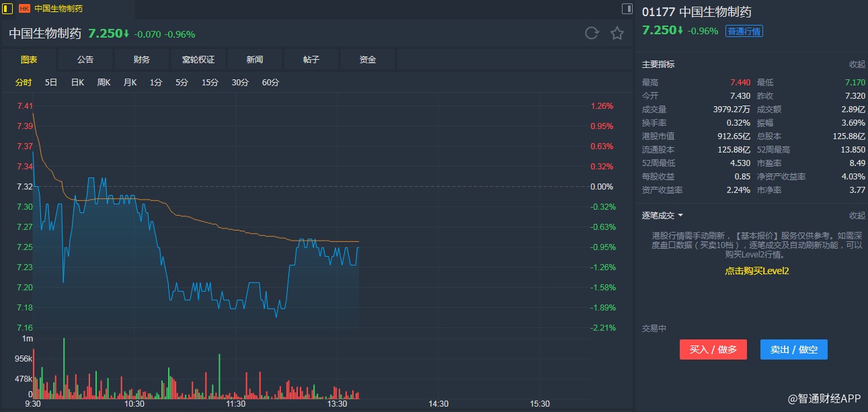The height and width of the screenshot is (412, 868).
Task: Click the 普通行情 quote level badge
Action: (x=744, y=31)
